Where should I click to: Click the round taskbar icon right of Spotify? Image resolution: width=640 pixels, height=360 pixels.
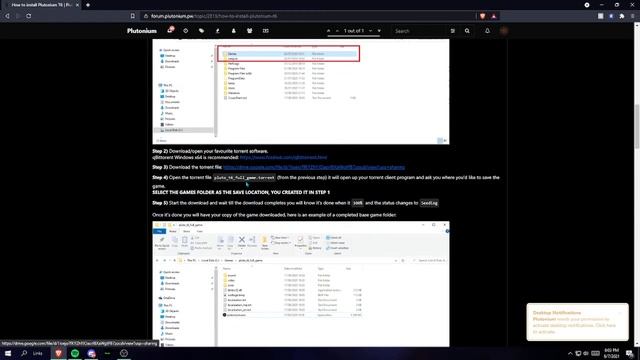pyautogui.click(x=91, y=353)
